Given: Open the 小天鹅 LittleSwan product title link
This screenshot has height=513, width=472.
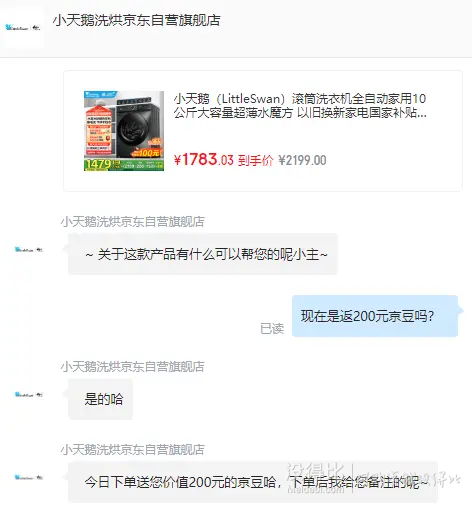Looking at the screenshot, I should (300, 106).
